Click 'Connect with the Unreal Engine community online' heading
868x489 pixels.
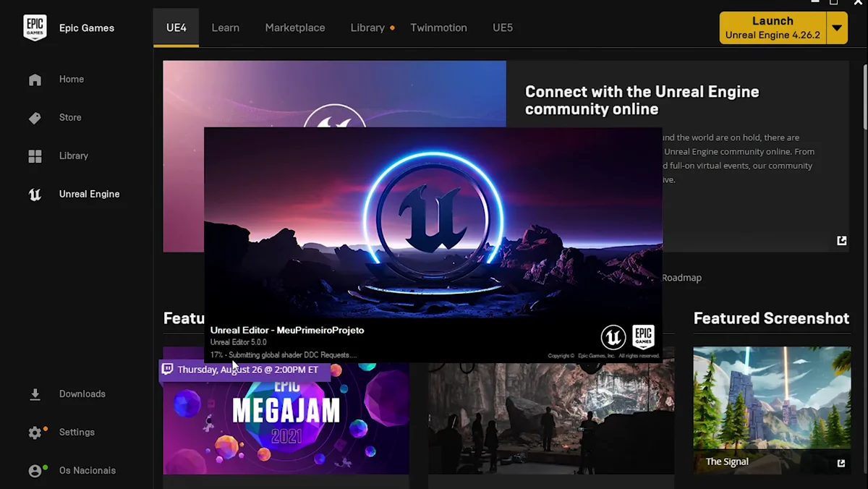(642, 101)
